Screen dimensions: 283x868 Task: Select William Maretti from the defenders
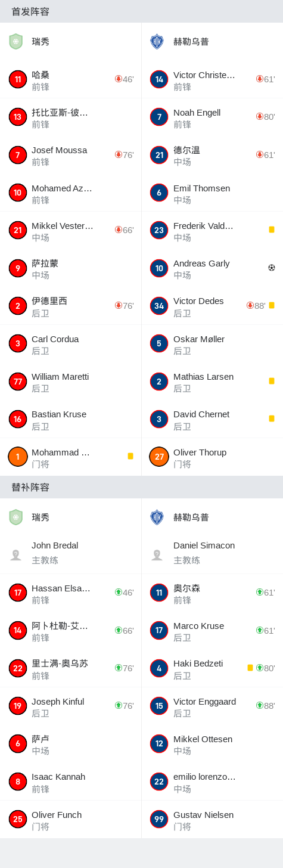point(60,377)
